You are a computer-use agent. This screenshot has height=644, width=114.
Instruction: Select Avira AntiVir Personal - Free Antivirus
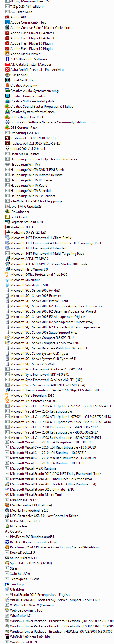click(x=35, y=70)
